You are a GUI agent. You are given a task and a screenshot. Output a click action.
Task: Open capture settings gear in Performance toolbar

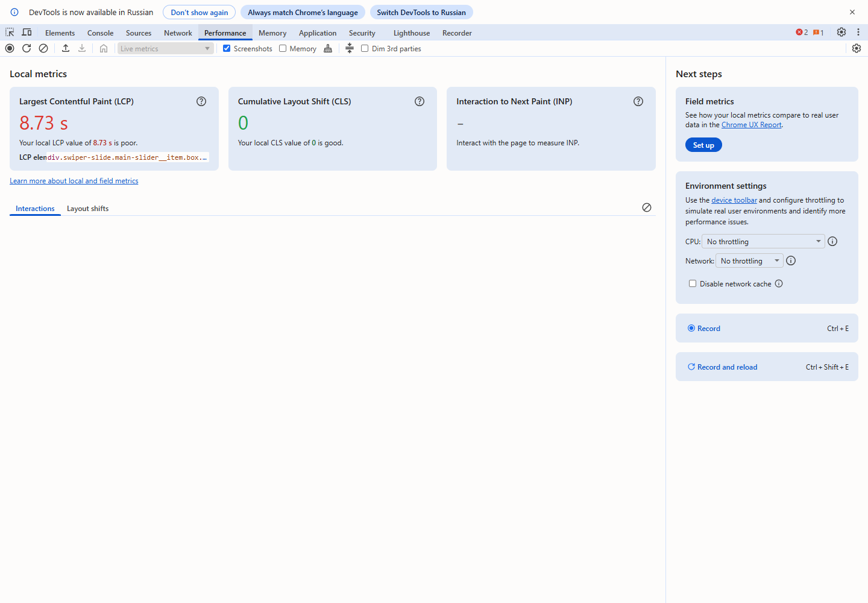point(857,48)
